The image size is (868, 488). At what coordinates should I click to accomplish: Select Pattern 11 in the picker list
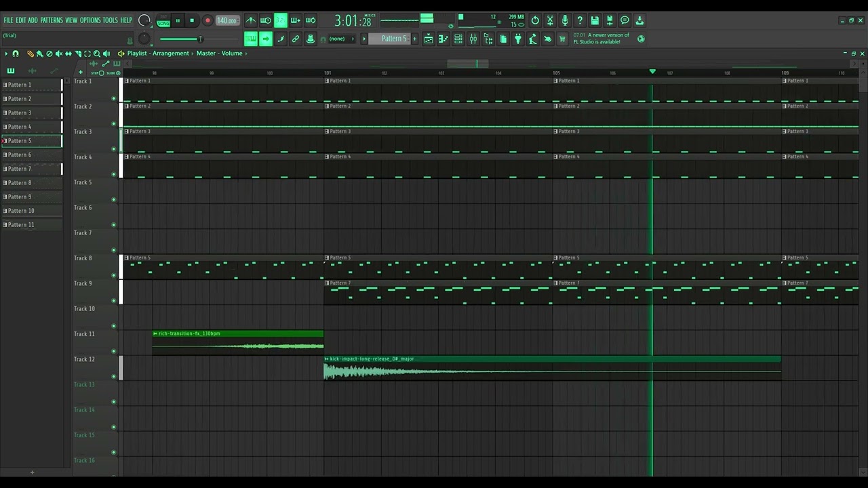(x=32, y=225)
